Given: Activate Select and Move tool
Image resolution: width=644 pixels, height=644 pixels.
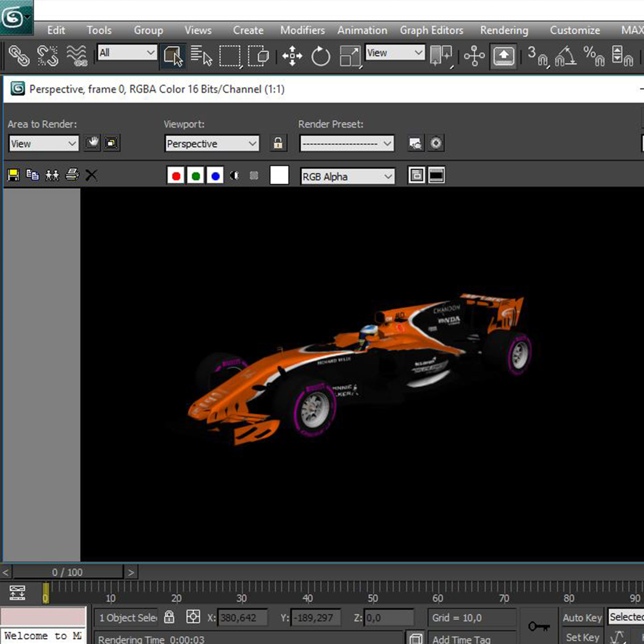Looking at the screenshot, I should 292,56.
